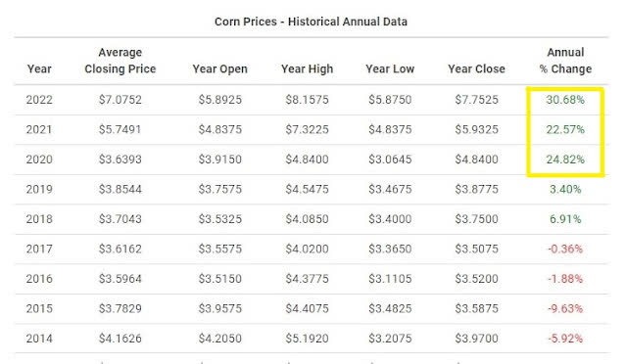
Task: Click the $8.1575 year high value
Action: point(307,99)
